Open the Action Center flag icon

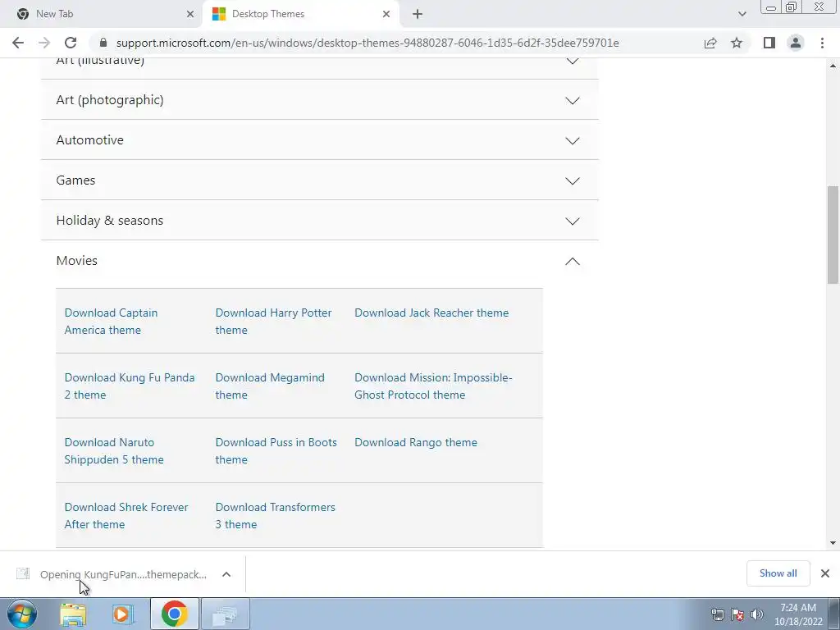(737, 614)
